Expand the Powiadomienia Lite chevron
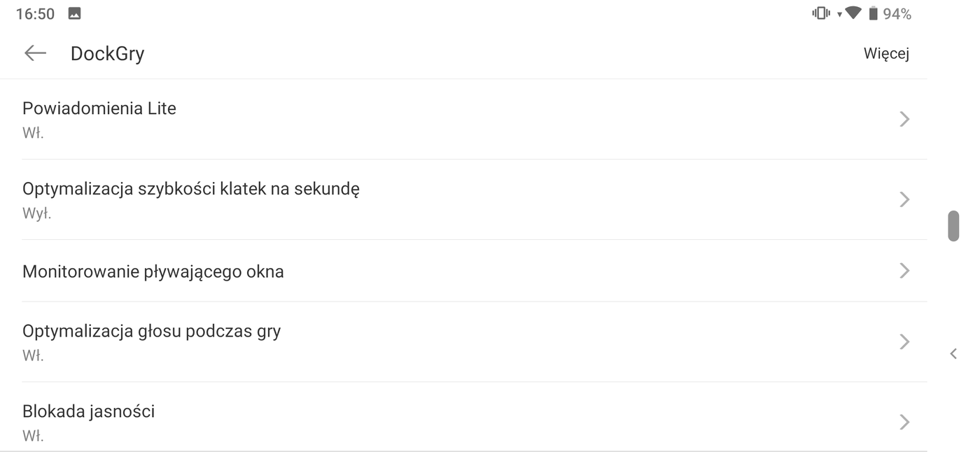The width and height of the screenshot is (980, 452). tap(904, 119)
